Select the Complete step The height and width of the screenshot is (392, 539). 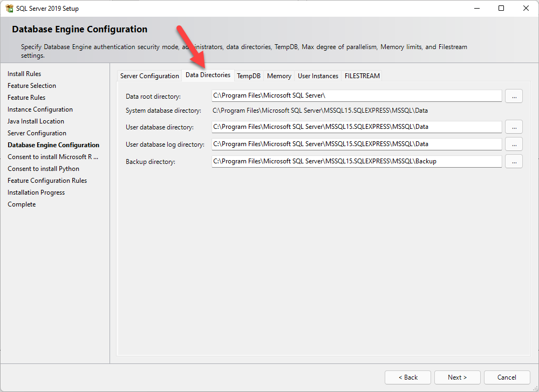click(22, 204)
